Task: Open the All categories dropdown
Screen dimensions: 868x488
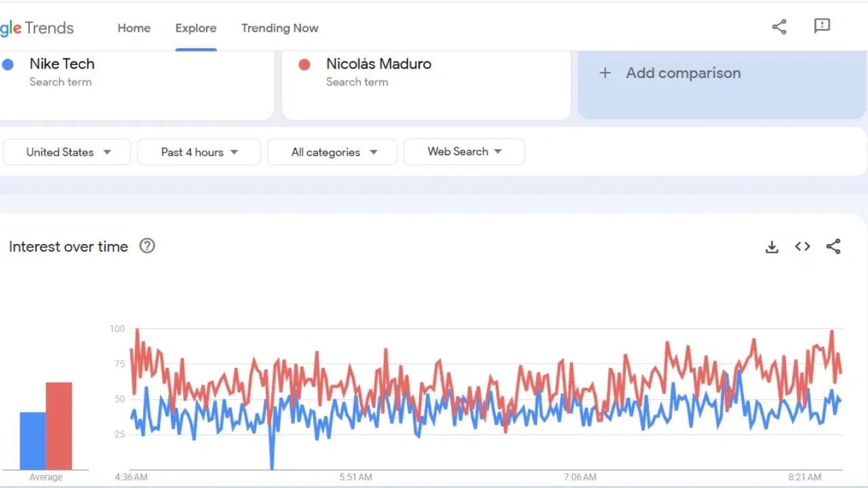Action: point(332,152)
